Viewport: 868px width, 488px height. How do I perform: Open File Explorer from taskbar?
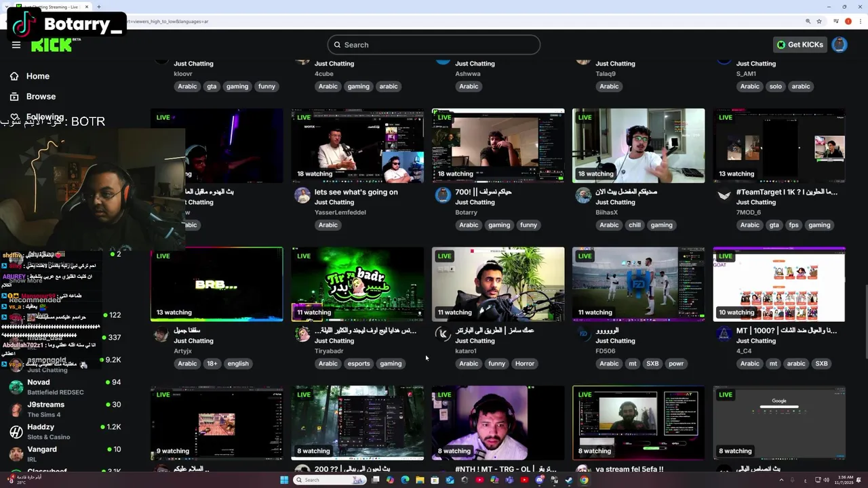click(420, 480)
